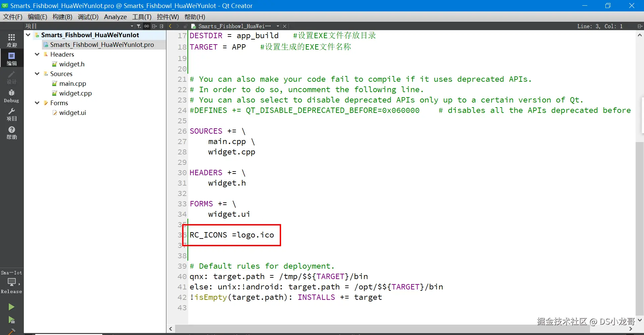Close the open .pro document
Screen dimensions: 644x335
[285, 26]
